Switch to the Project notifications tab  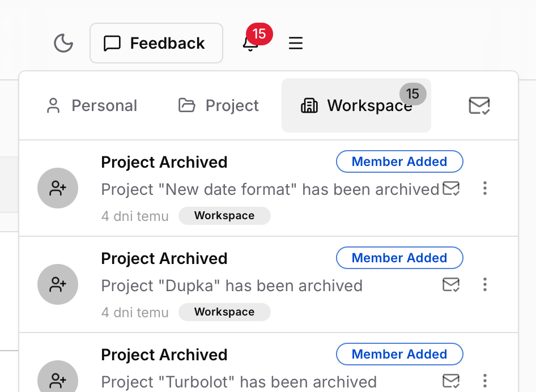pyautogui.click(x=219, y=105)
